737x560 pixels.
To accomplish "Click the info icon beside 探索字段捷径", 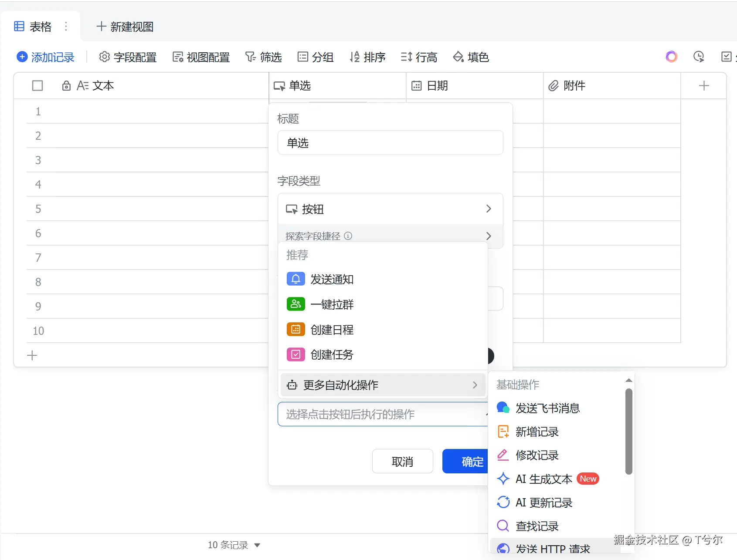I will pyautogui.click(x=348, y=236).
